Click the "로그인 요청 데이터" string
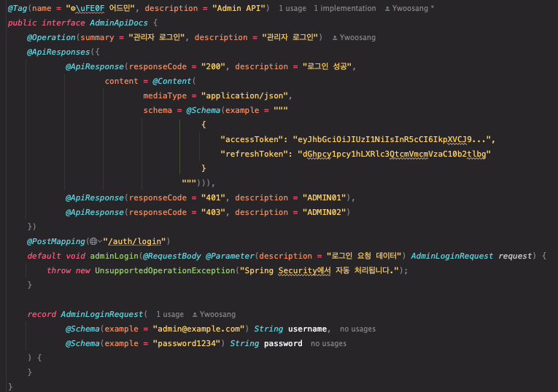Viewport: 558px width, 392px height. point(364,256)
